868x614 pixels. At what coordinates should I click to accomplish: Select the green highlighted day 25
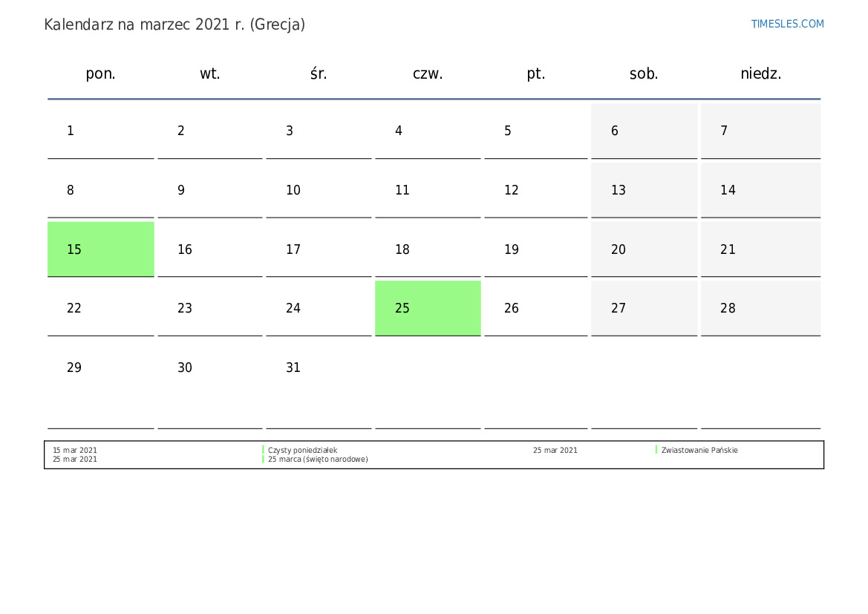point(428,308)
